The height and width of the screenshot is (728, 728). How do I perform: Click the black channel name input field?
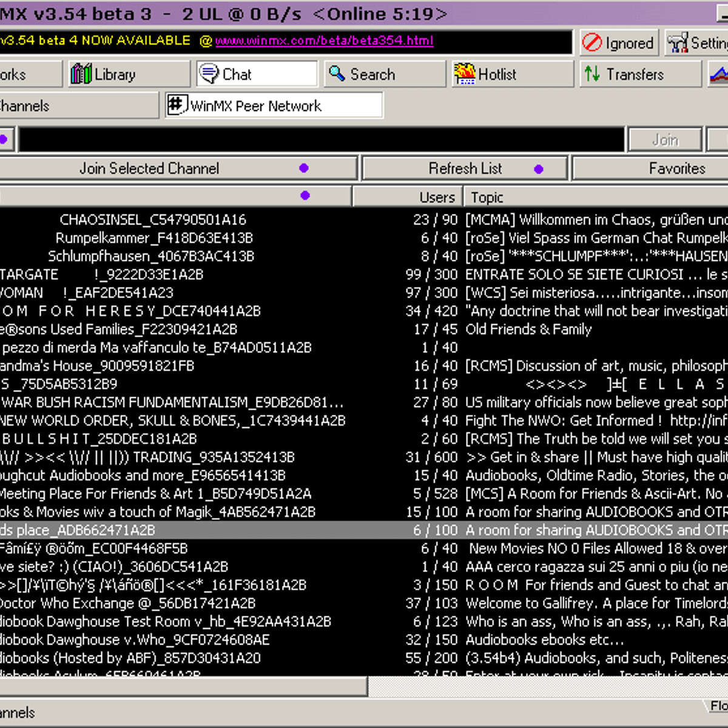pos(322,140)
